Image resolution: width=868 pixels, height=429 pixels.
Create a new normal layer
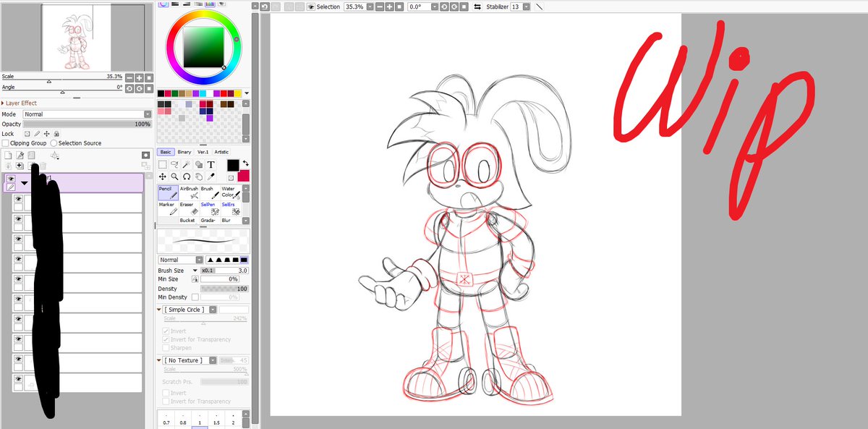click(x=8, y=156)
